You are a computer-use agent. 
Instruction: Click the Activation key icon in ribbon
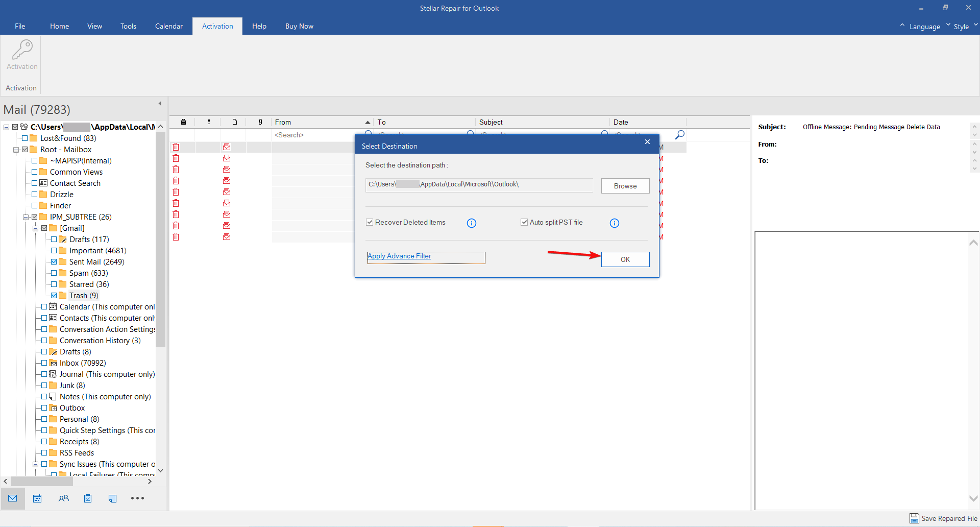[x=22, y=50]
